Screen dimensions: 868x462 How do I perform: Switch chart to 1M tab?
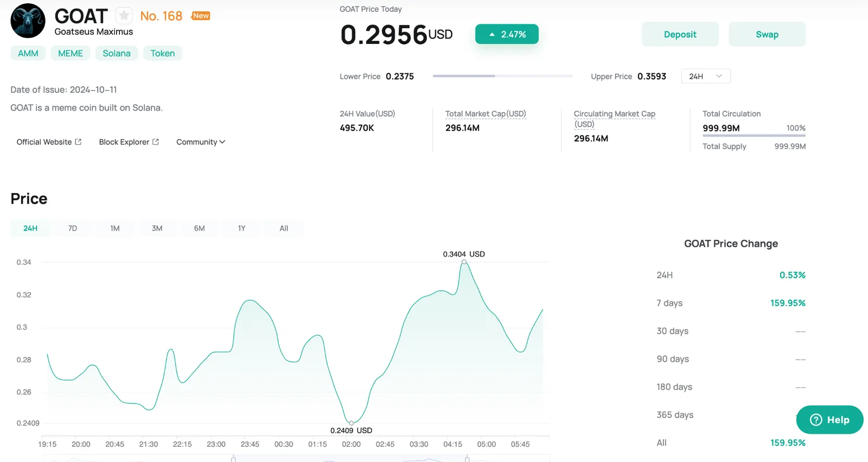pos(115,228)
